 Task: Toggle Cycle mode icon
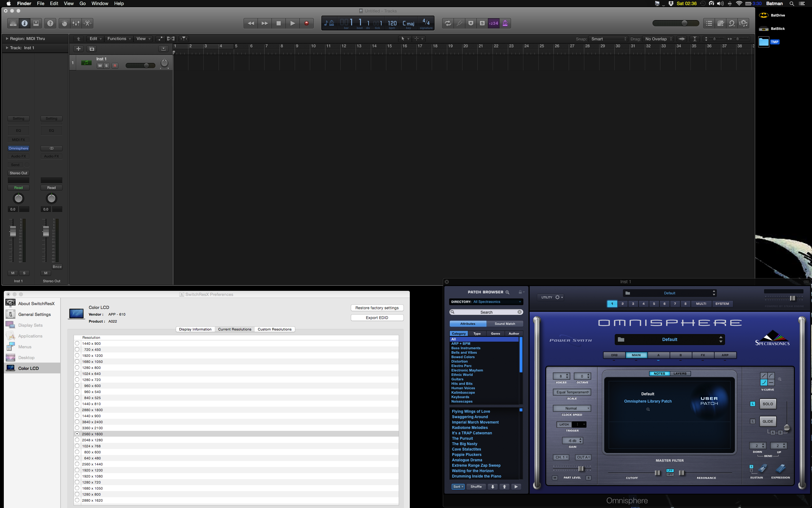[x=448, y=23]
